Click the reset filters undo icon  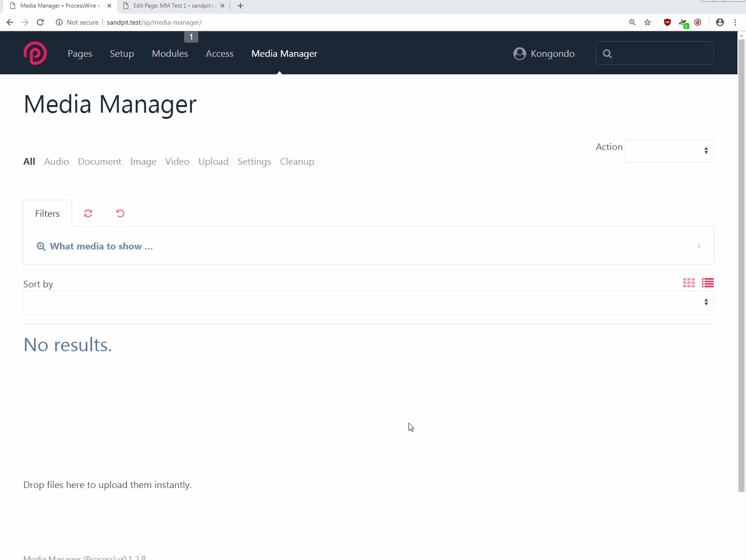120,213
